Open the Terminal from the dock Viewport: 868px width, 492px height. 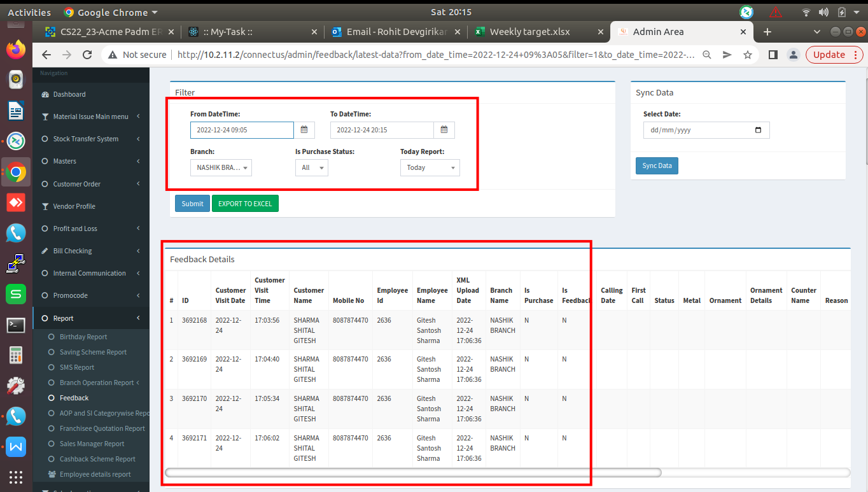point(16,325)
